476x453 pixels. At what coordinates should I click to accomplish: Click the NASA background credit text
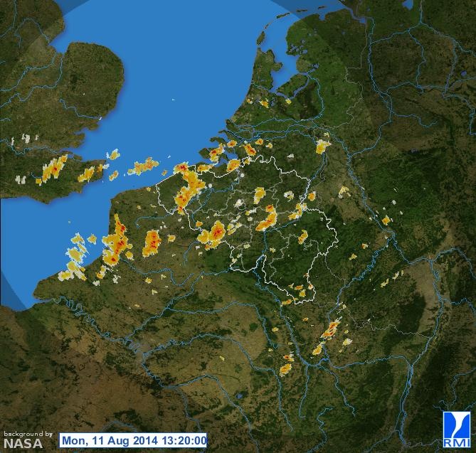tap(28, 439)
